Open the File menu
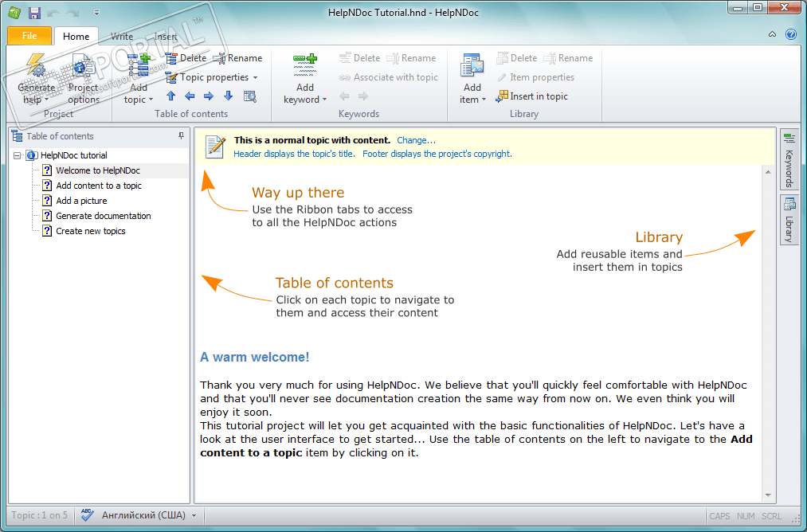The width and height of the screenshot is (807, 532). coord(29,36)
